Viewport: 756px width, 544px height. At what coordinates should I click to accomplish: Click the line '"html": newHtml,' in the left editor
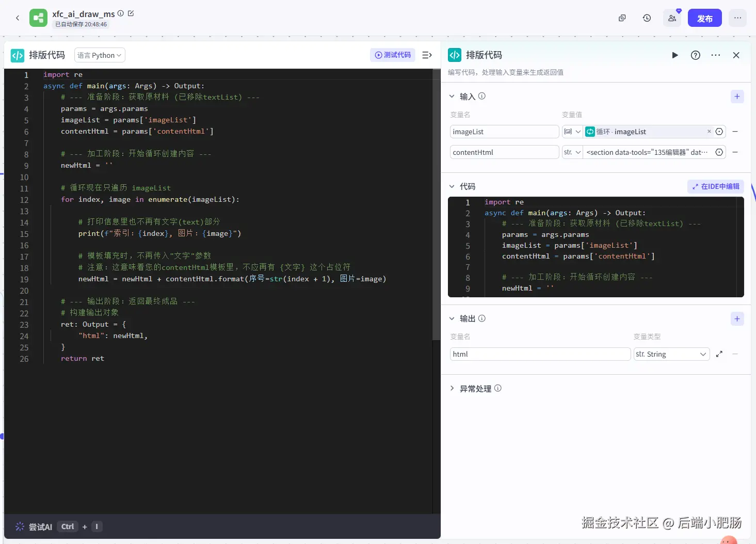[x=113, y=335]
